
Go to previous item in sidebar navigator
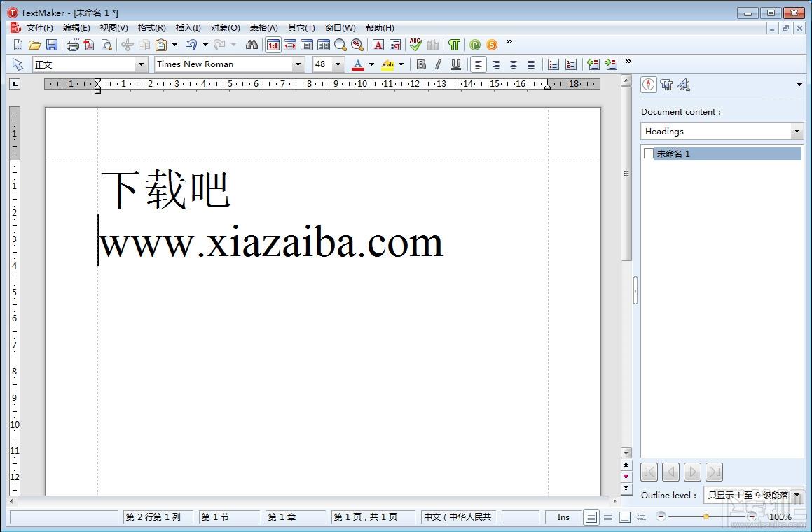tap(671, 472)
